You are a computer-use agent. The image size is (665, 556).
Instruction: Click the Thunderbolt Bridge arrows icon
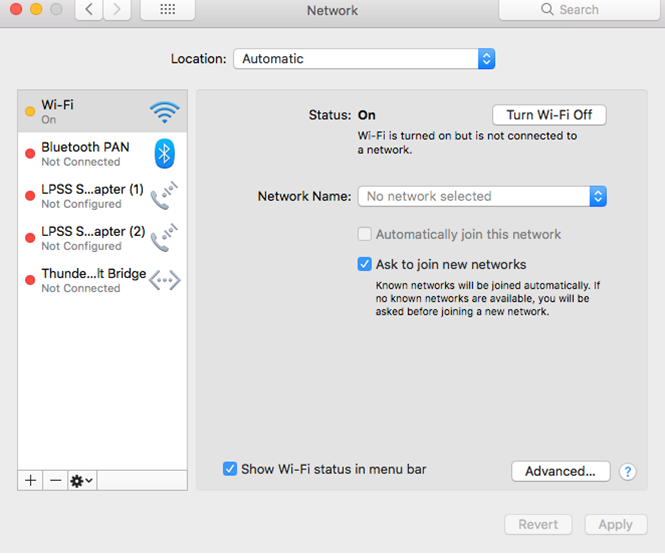tap(164, 281)
